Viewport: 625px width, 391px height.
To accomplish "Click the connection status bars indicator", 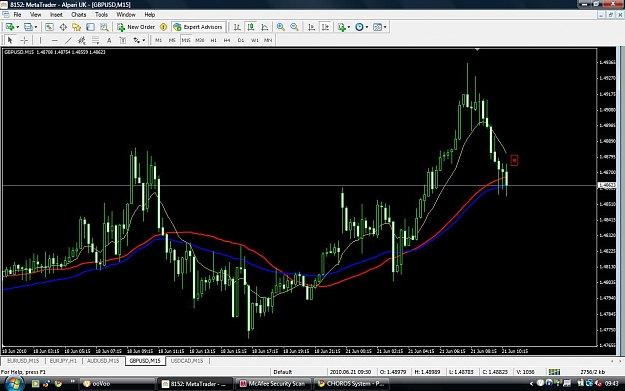I will point(554,372).
